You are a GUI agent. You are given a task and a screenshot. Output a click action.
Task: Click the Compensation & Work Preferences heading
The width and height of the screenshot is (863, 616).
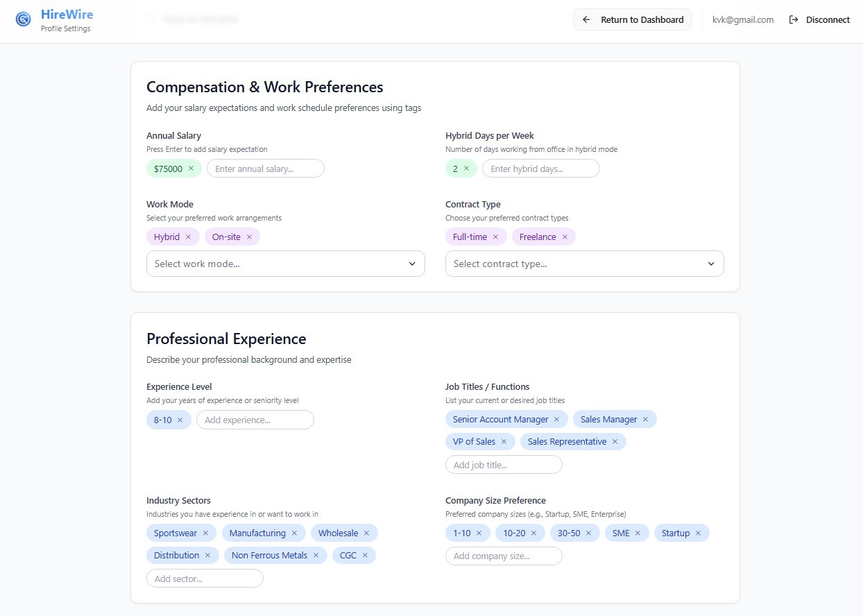click(x=265, y=87)
